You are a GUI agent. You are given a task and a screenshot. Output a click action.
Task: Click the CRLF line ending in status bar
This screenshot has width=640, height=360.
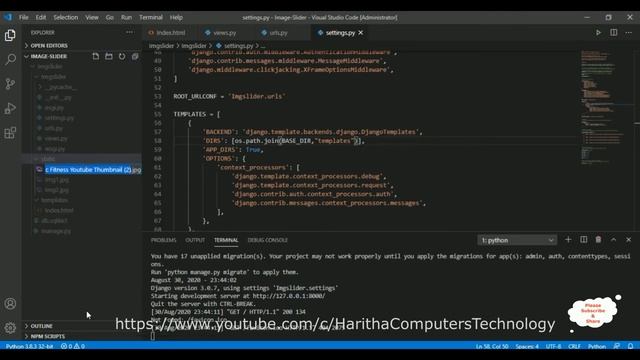[x=574, y=346]
